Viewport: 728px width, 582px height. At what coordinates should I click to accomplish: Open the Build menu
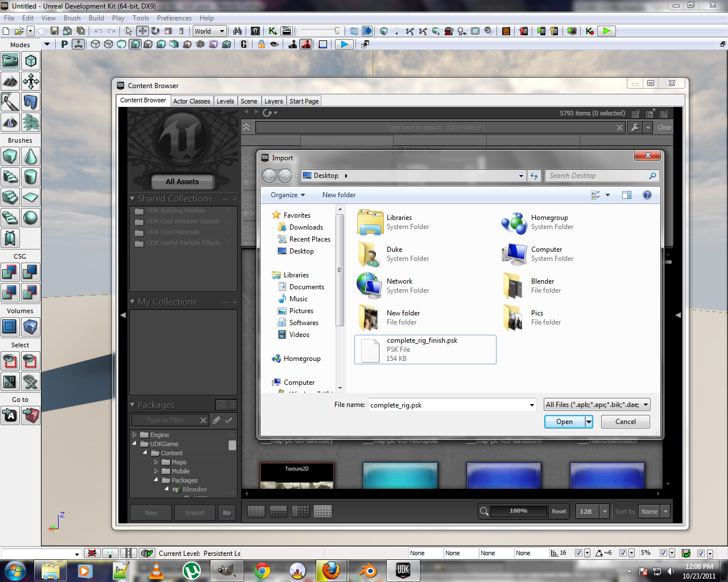[97, 18]
